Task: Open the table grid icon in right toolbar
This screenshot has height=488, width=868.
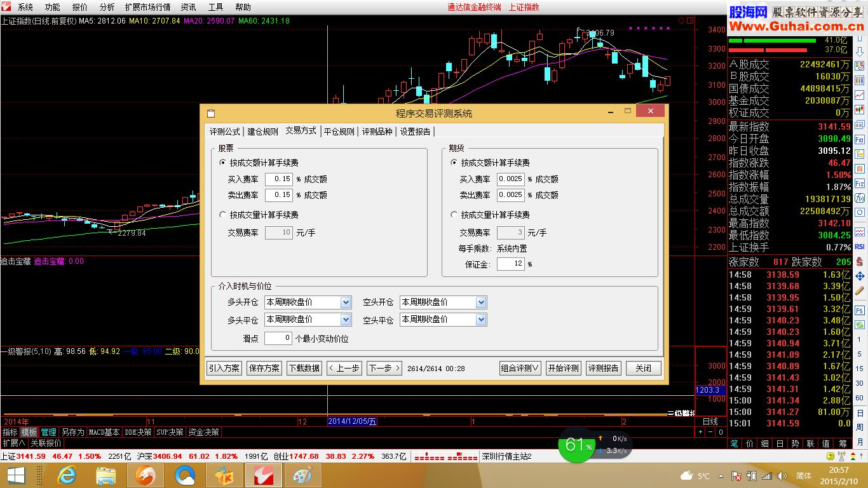Action: coord(860,81)
